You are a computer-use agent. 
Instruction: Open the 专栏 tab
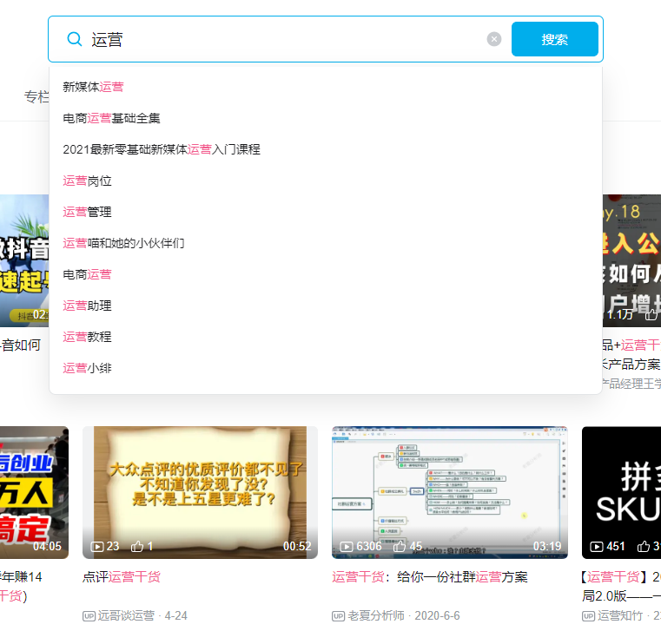(36, 97)
